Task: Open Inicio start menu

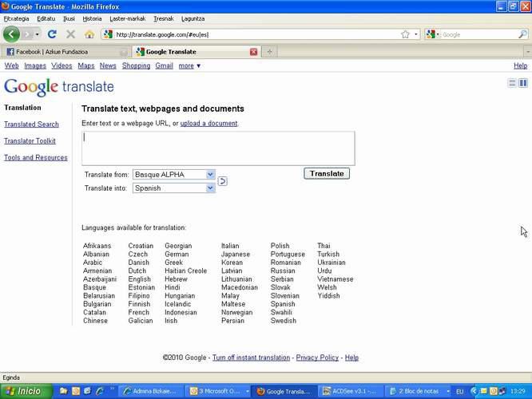Action: [26, 391]
